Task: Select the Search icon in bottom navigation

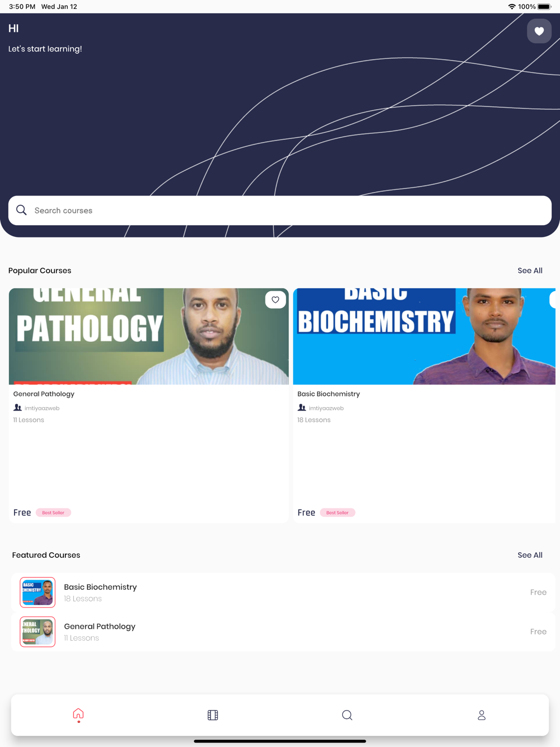Action: [347, 715]
